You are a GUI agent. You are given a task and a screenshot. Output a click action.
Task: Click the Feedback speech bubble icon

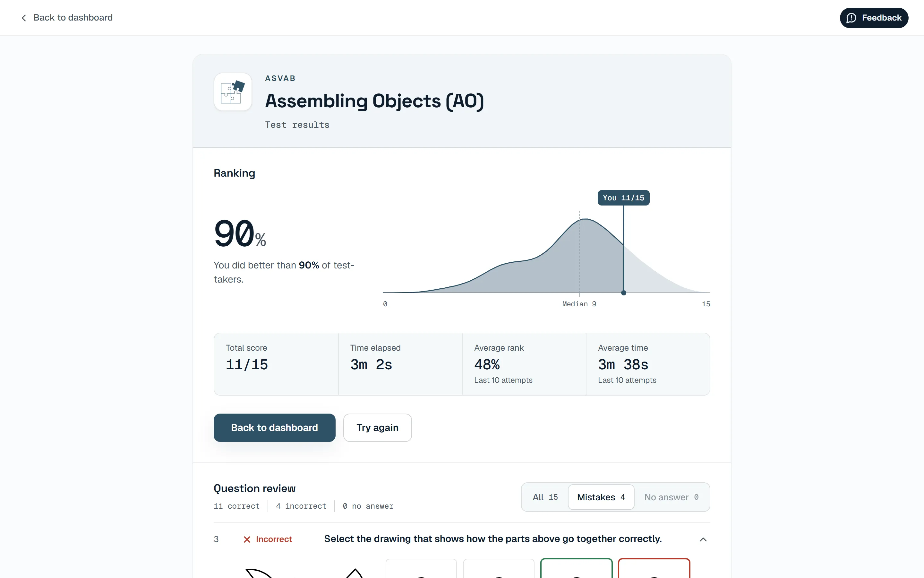click(851, 18)
